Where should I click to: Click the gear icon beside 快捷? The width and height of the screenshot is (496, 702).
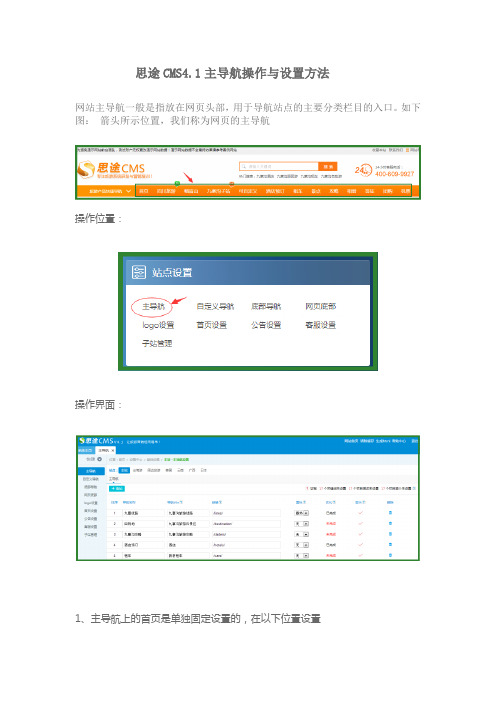pos(99,458)
